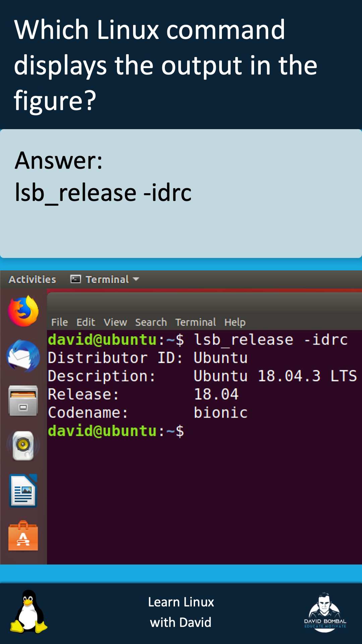Screen dimensions: 362x644
Task: Click the Learn Linux with David text
Action: [x=181, y=612]
